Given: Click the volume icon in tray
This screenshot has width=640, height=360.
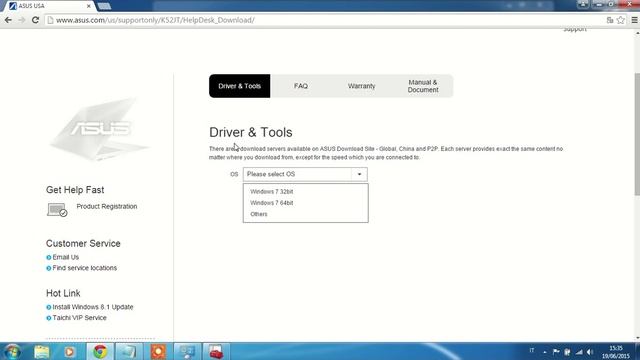Looking at the screenshot, I should 590,351.
